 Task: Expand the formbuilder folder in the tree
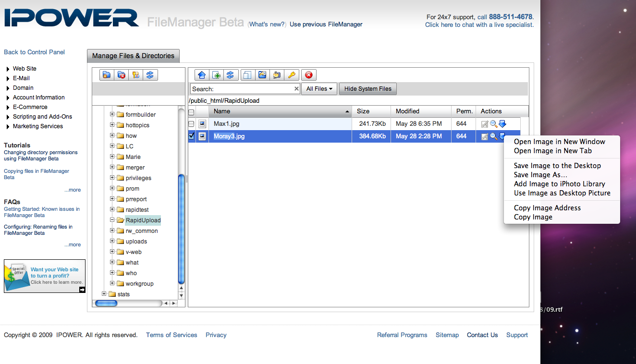click(x=112, y=114)
